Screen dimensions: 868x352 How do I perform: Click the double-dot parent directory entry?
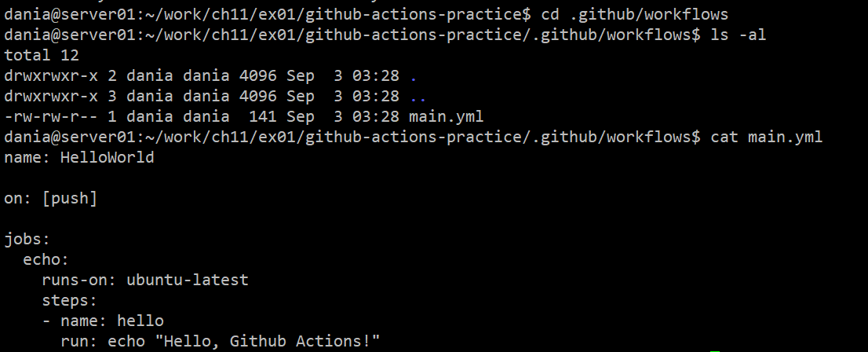click(418, 97)
